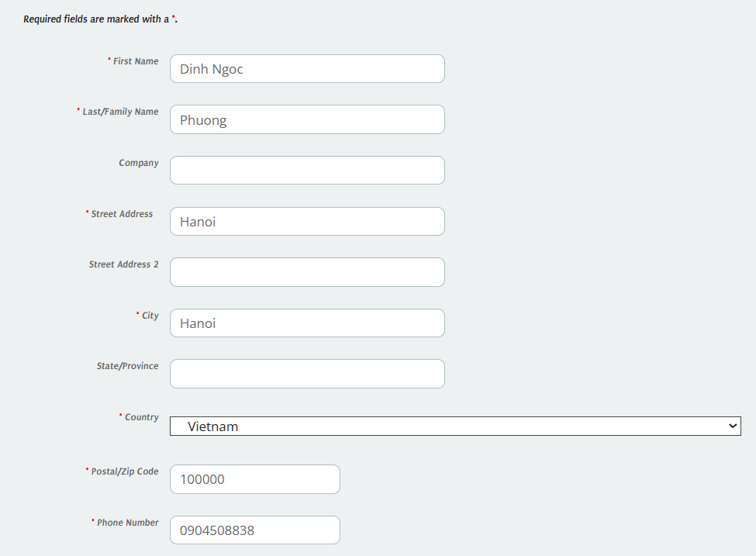This screenshot has width=756, height=556.
Task: Click the Country label text
Action: 142,417
